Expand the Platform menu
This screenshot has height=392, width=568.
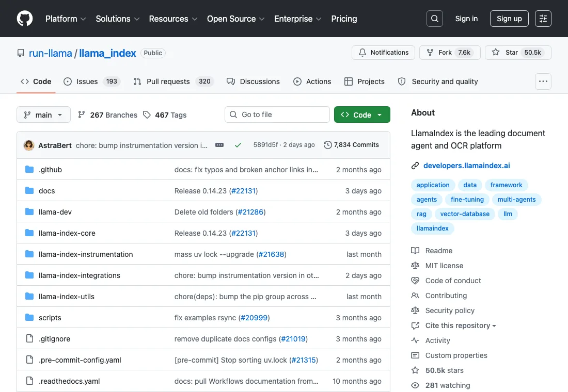pyautogui.click(x=65, y=19)
